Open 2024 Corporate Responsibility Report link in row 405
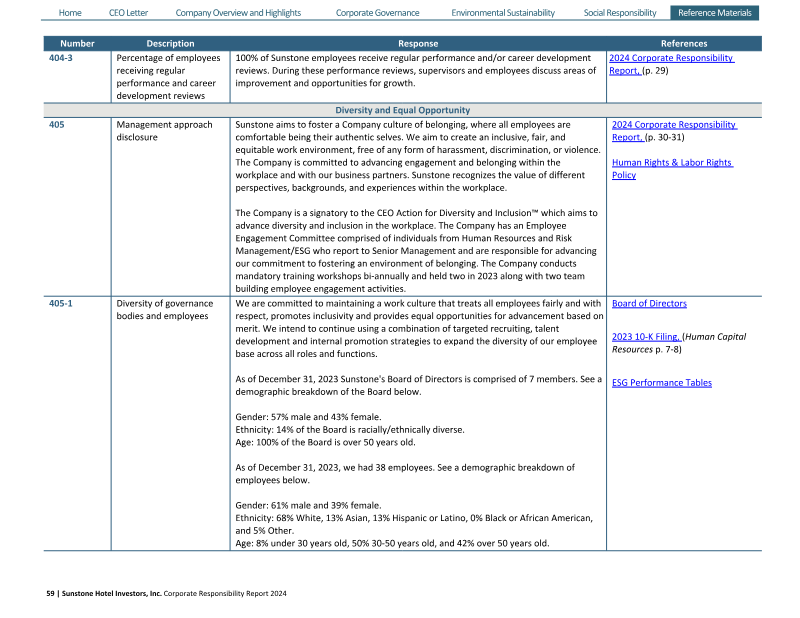 point(673,125)
